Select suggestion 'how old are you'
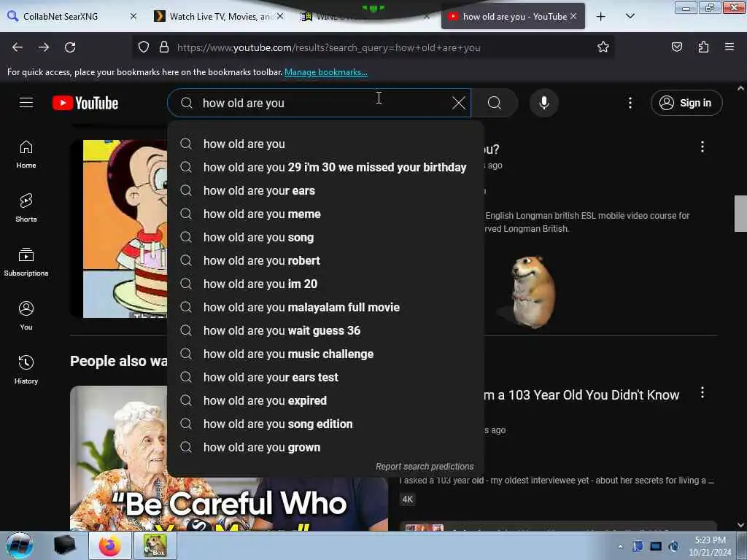 pyautogui.click(x=326, y=144)
